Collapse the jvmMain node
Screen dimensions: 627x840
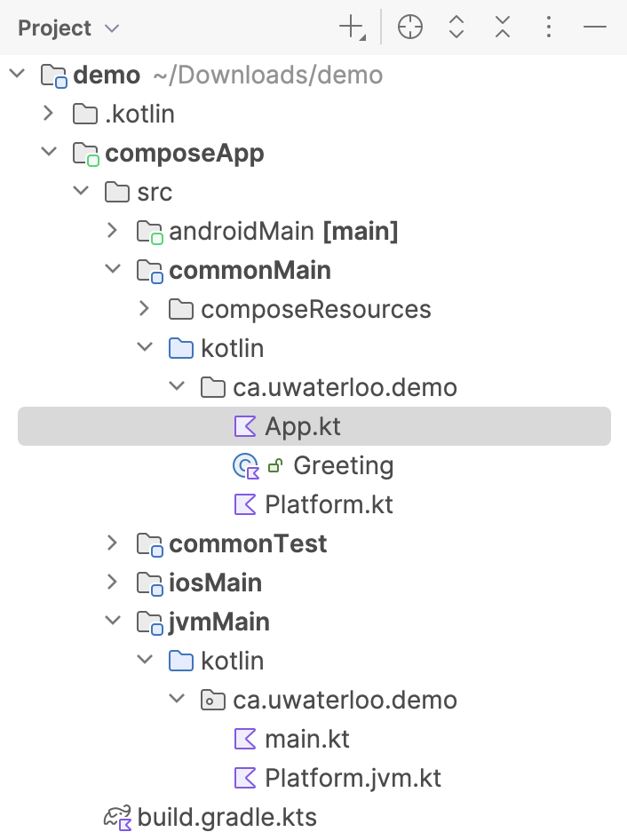click(x=112, y=622)
